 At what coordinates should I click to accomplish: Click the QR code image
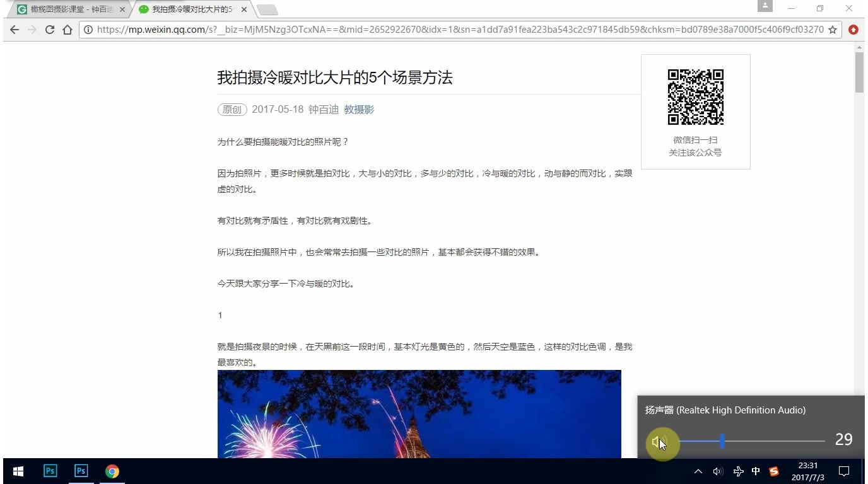(x=696, y=97)
